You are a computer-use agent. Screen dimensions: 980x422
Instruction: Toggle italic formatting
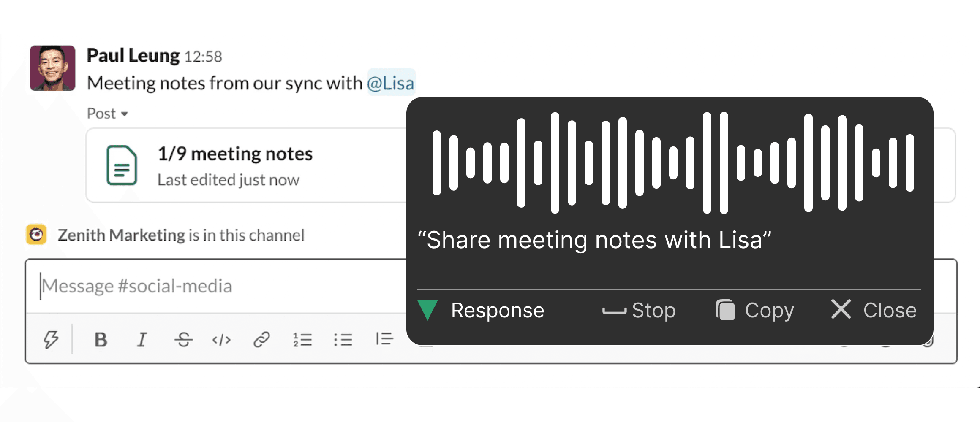click(142, 338)
